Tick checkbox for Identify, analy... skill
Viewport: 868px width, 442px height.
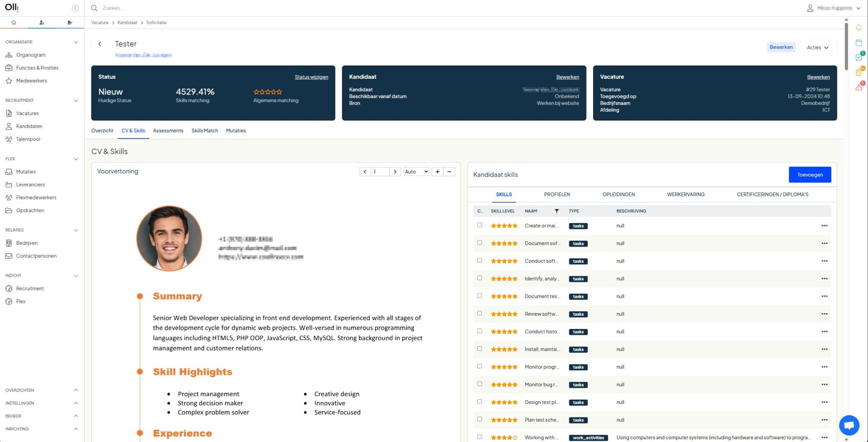(x=480, y=278)
